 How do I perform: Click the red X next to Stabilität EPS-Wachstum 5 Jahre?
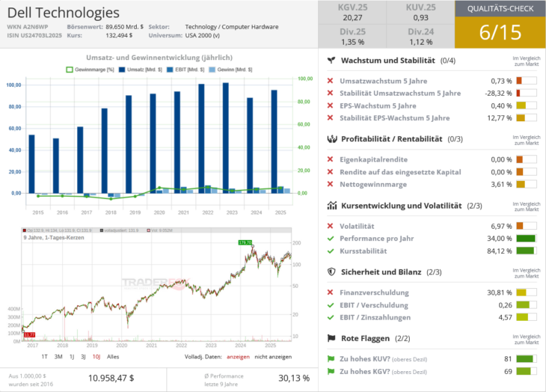pyautogui.click(x=330, y=117)
